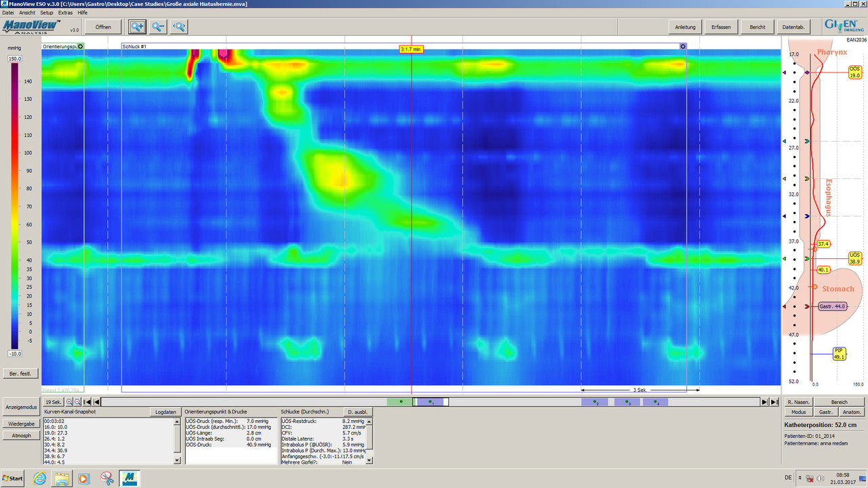Toggle Atmosph pressure reference button

(x=22, y=435)
